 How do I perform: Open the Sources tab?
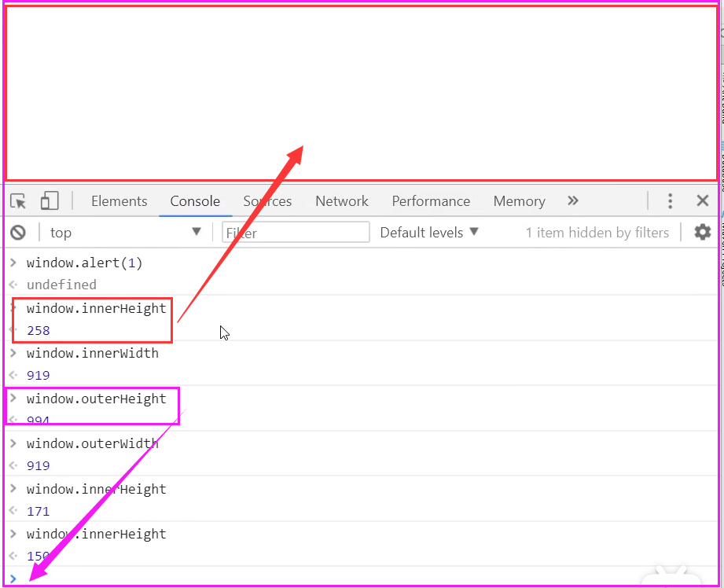(x=267, y=201)
